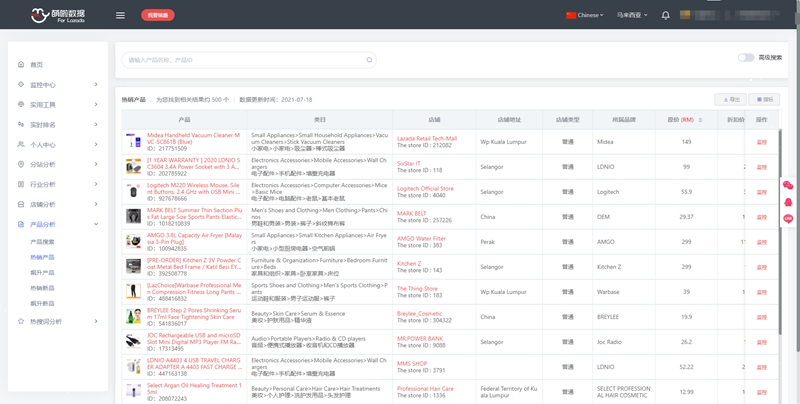The height and width of the screenshot is (404, 800).
Task: Click the 首页 home sidebar icon
Action: 21,65
